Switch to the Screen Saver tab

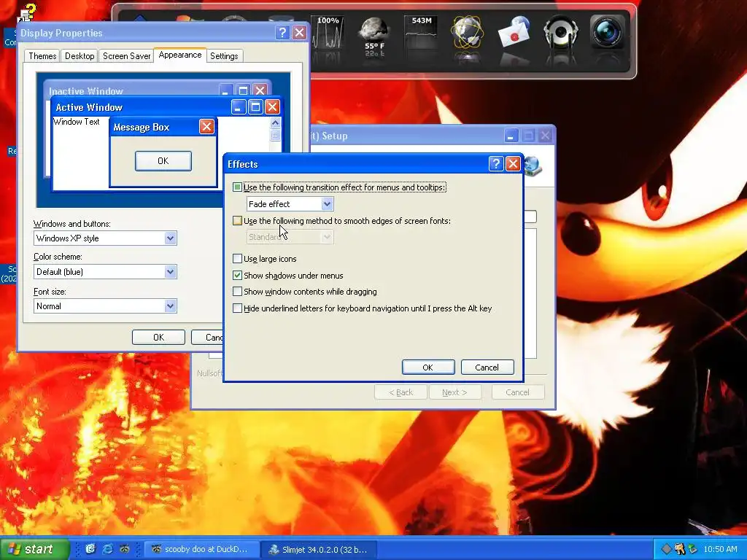click(126, 56)
